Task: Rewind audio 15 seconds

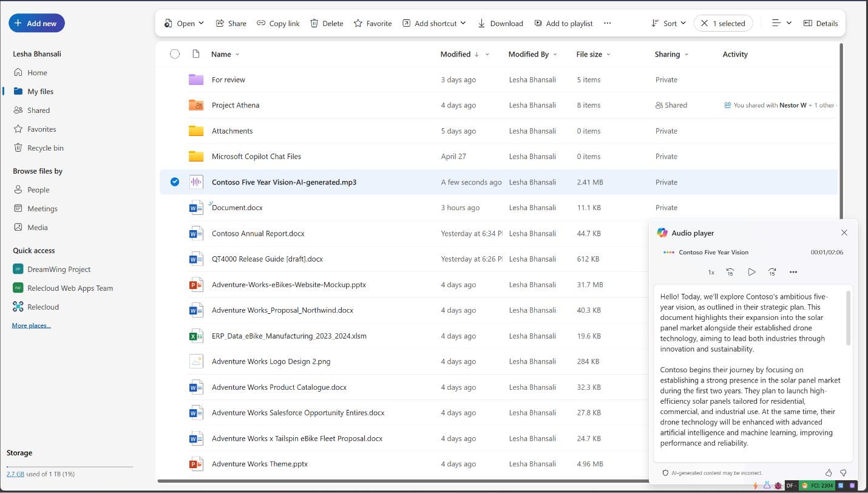Action: (x=730, y=272)
